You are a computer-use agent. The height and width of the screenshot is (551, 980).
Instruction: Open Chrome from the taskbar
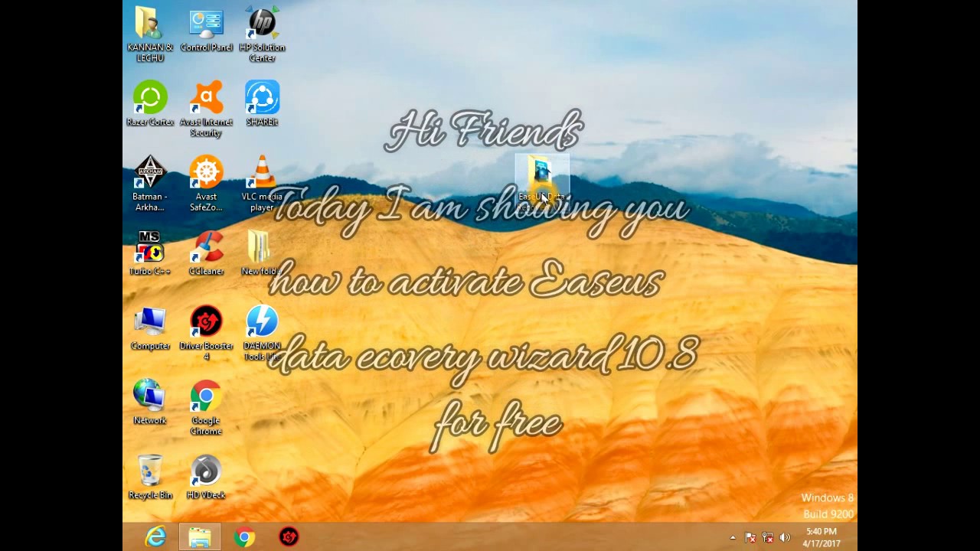pos(244,537)
